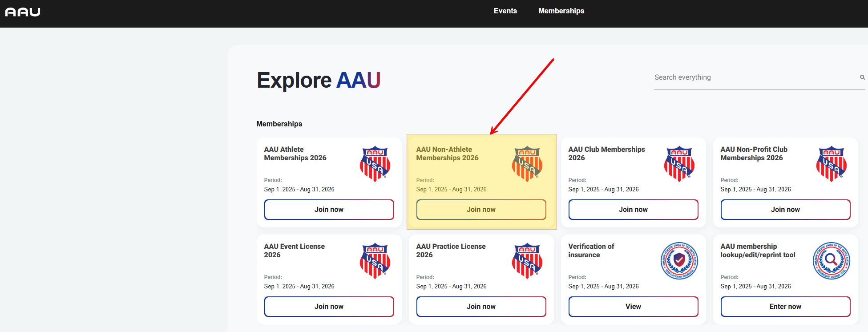
Task: Click View under Verification of insurance
Action: (x=634, y=307)
